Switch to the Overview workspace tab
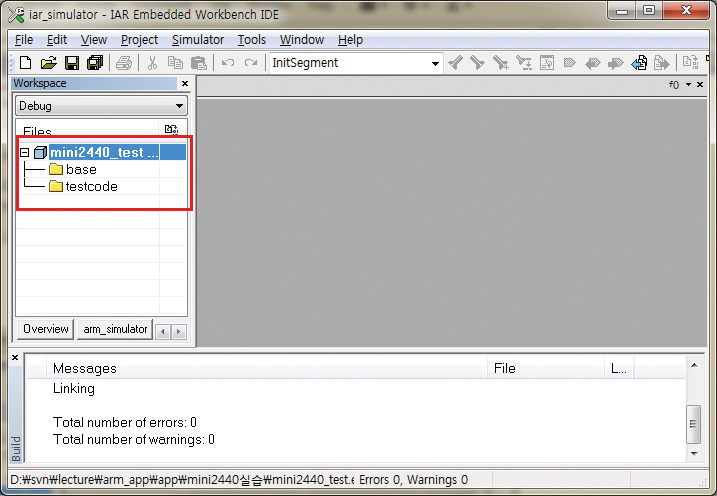717x496 pixels. tap(45, 329)
